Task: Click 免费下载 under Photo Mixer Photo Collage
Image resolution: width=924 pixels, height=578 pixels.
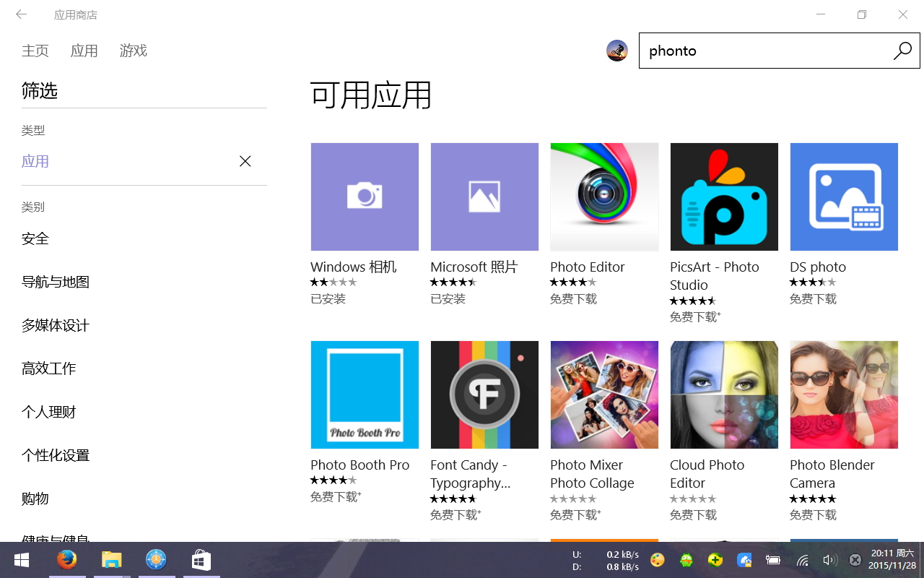Action: (575, 515)
